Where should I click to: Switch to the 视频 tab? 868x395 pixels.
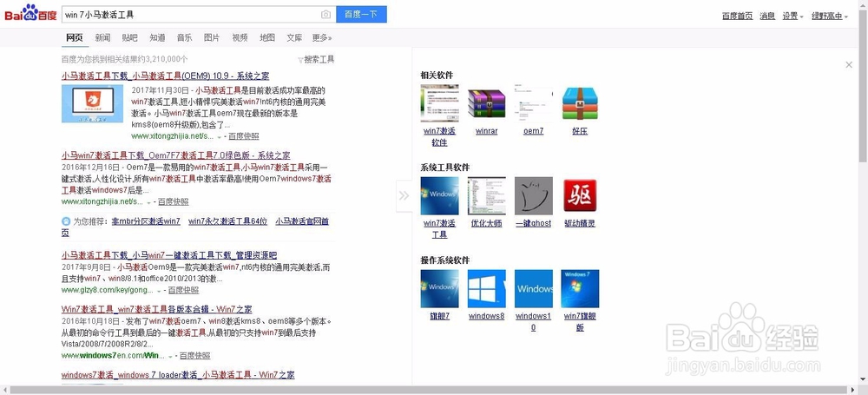tap(240, 37)
